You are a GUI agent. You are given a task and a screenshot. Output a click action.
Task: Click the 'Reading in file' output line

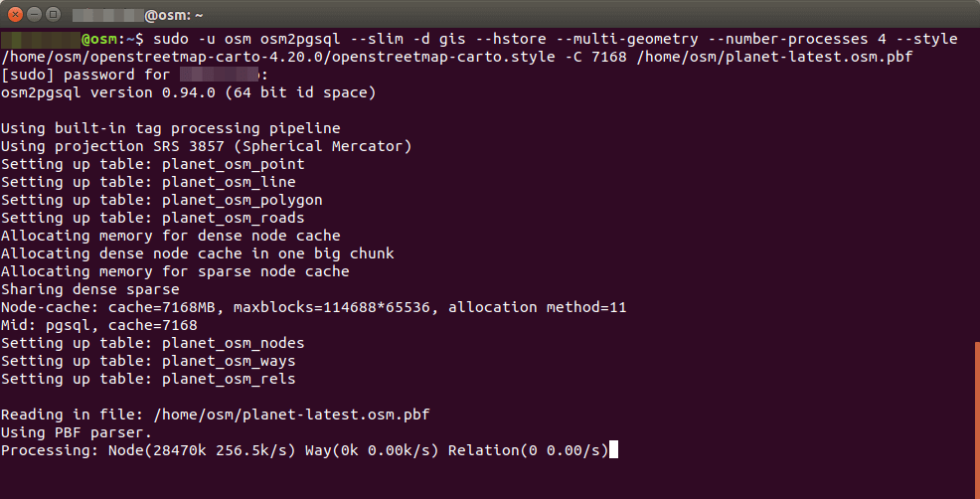[215, 415]
